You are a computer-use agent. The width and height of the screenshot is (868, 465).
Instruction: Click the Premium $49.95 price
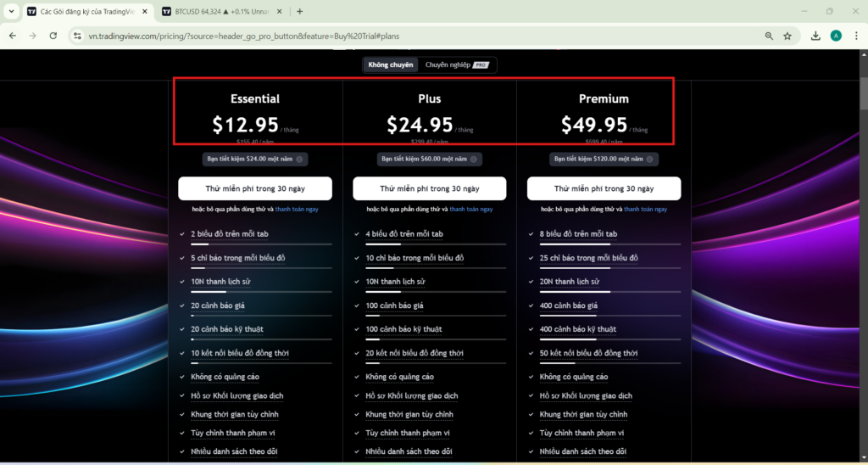click(594, 125)
